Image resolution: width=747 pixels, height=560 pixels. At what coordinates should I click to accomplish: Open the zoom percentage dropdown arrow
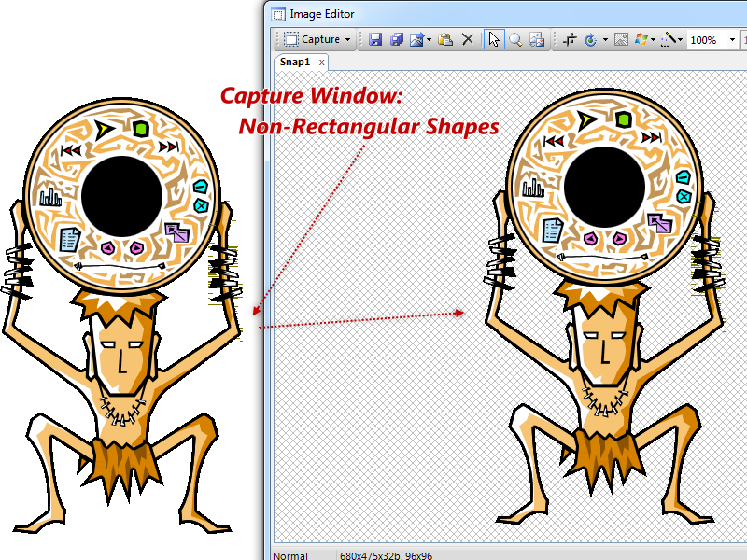[732, 40]
